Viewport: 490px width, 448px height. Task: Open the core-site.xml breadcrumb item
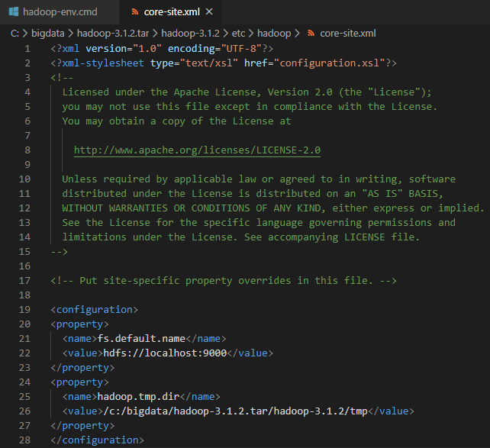348,33
